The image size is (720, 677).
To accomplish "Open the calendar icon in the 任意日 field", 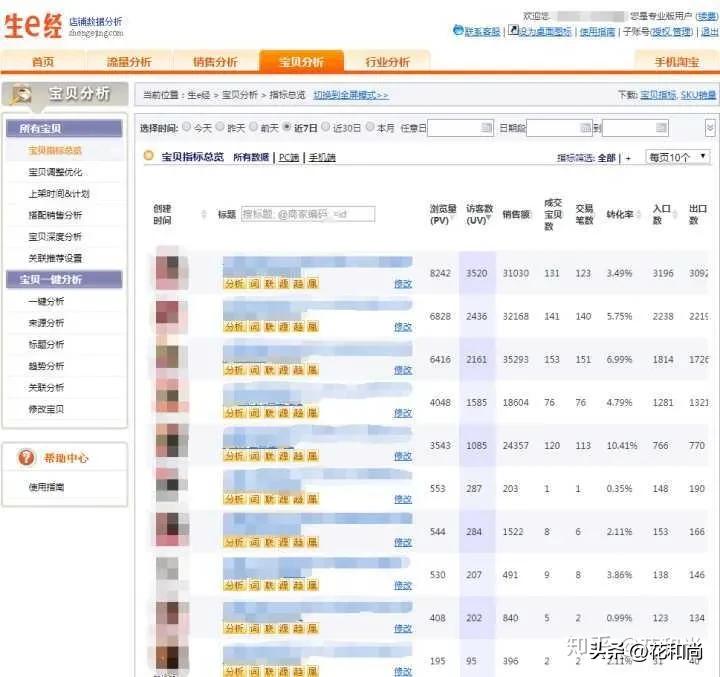I will click(x=486, y=128).
